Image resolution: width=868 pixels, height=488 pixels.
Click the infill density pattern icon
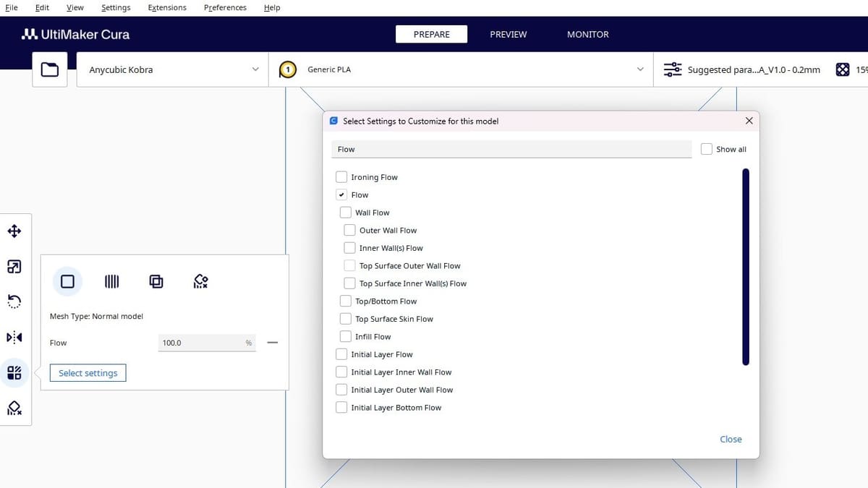tap(843, 69)
